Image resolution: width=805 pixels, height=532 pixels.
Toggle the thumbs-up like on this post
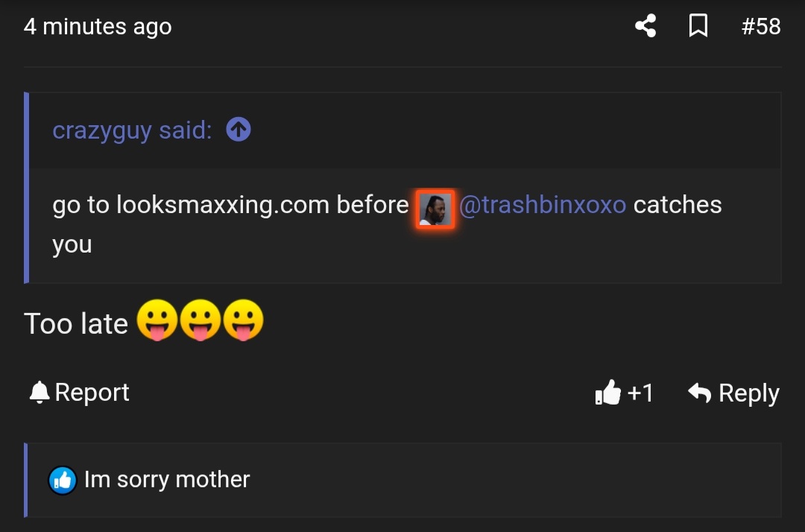pyautogui.click(x=608, y=393)
